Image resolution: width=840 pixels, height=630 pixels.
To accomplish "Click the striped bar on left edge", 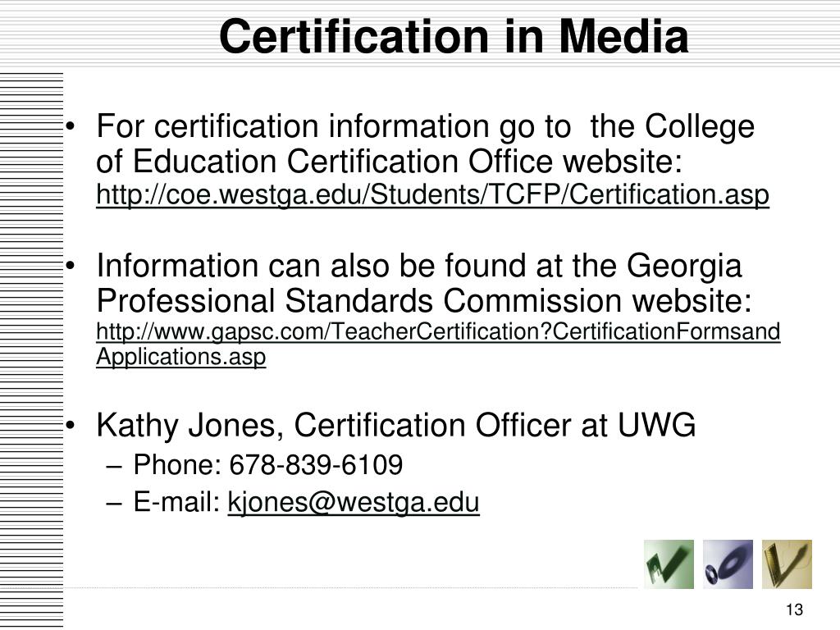I will pyautogui.click(x=32, y=350).
